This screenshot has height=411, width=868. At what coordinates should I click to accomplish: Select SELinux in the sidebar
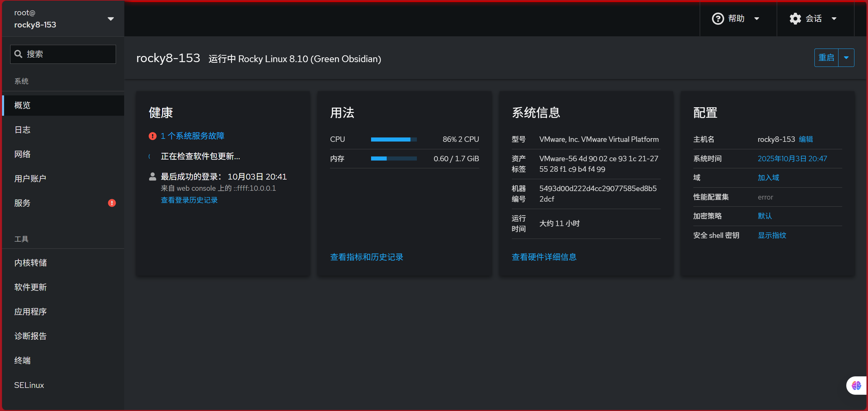click(29, 385)
